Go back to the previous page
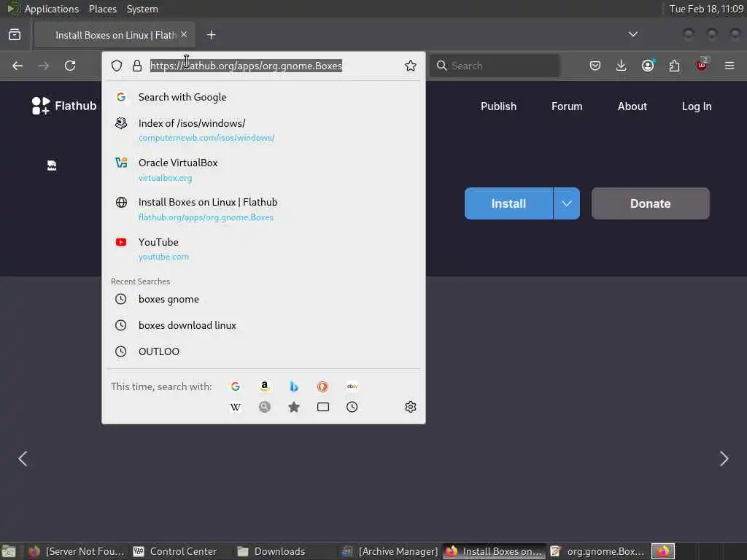 click(18, 66)
